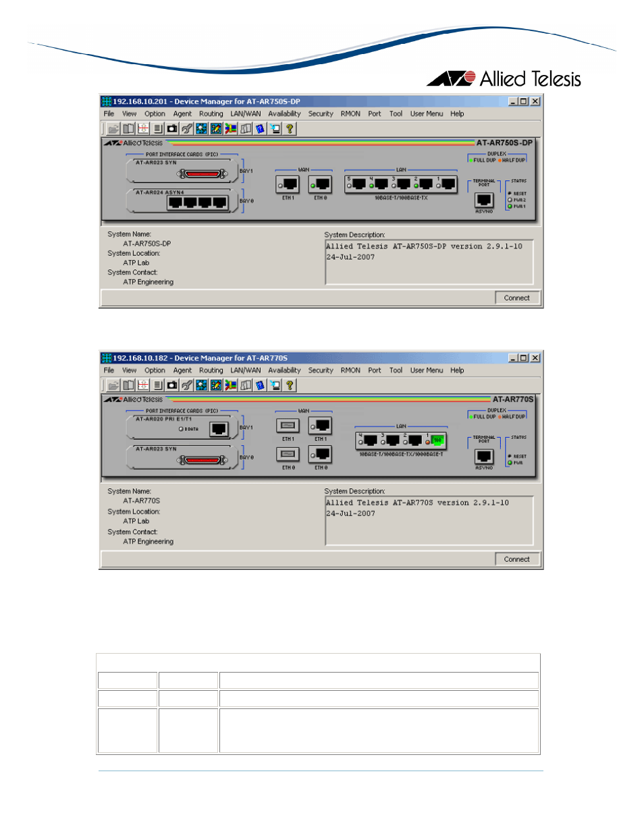
Task: Open the Routing menu in AR750S-DP window
Action: (211, 113)
